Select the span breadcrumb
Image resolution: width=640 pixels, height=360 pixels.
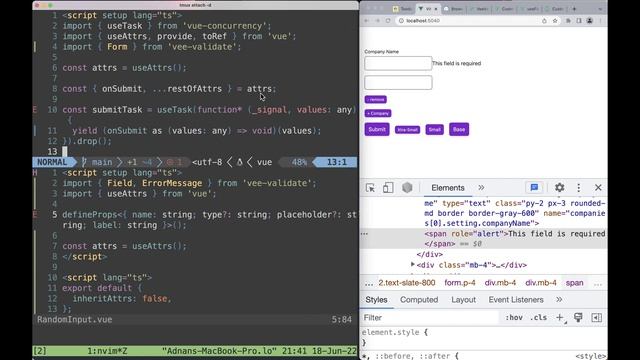574,283
